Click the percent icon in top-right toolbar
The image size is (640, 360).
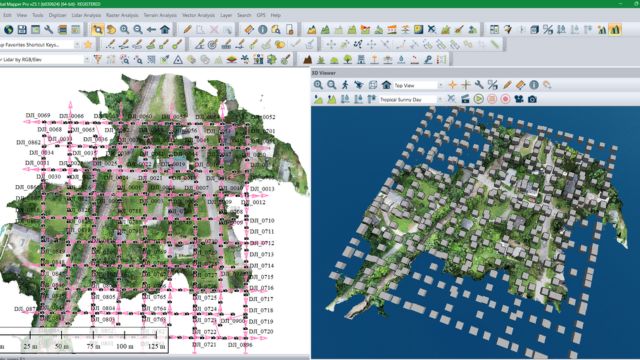(x=548, y=29)
